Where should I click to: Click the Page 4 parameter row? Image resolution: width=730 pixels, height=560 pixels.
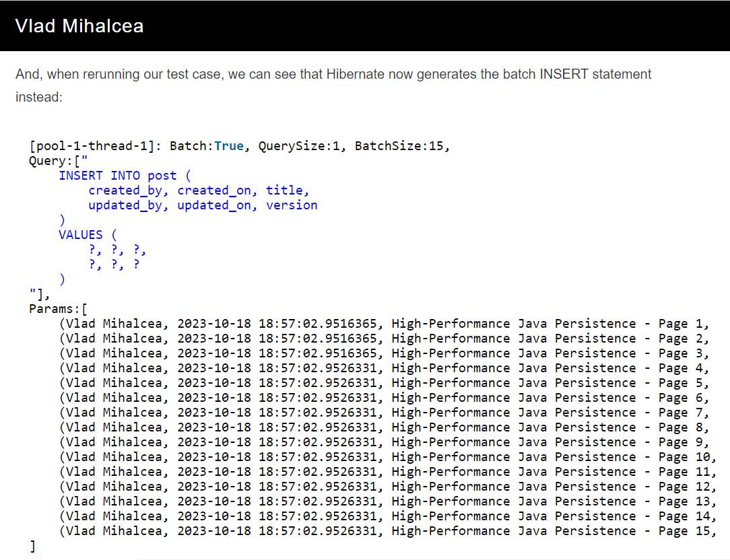(x=384, y=367)
